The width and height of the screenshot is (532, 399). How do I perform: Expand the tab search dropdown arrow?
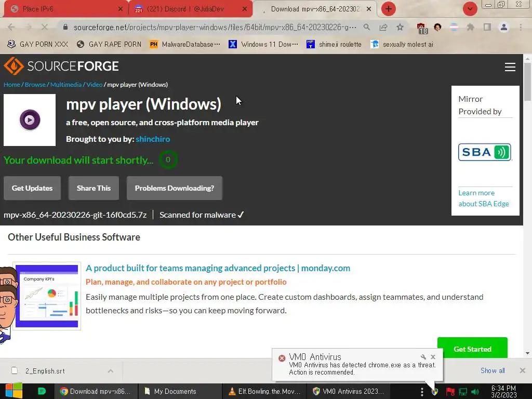470,9
